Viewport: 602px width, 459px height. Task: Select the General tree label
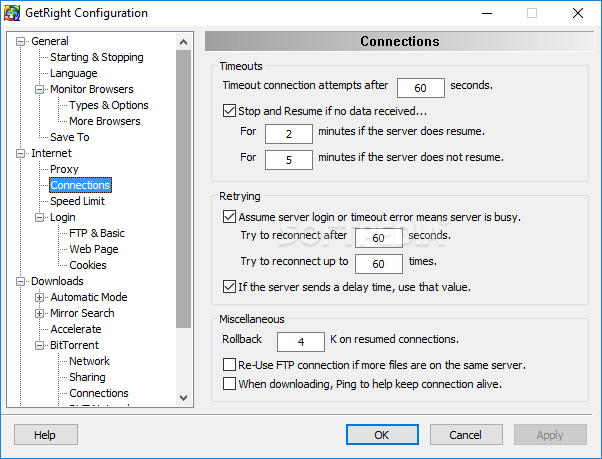click(50, 41)
